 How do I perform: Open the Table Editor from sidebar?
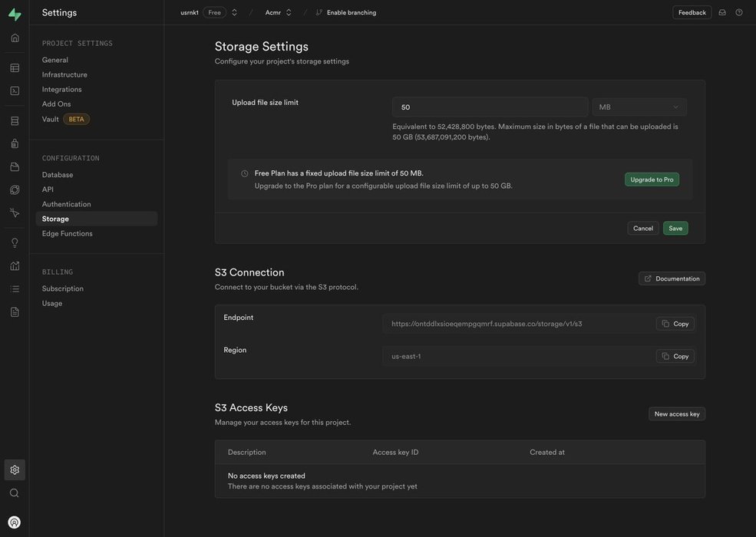point(15,68)
